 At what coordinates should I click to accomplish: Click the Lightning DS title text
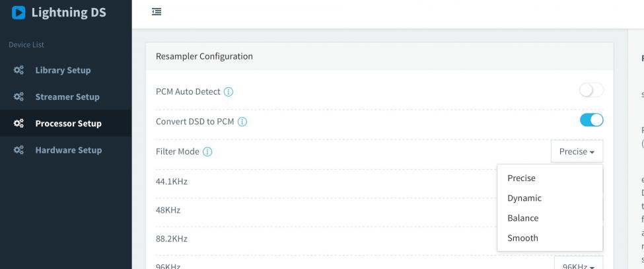point(68,13)
